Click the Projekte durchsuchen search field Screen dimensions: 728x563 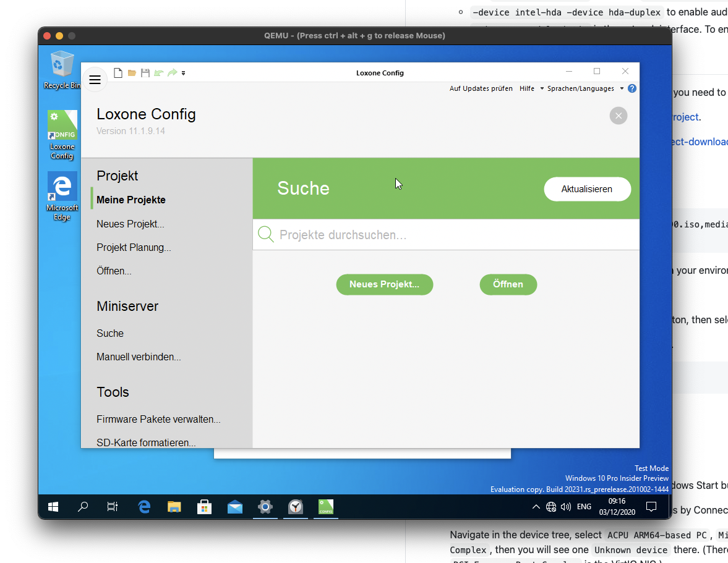pos(446,235)
